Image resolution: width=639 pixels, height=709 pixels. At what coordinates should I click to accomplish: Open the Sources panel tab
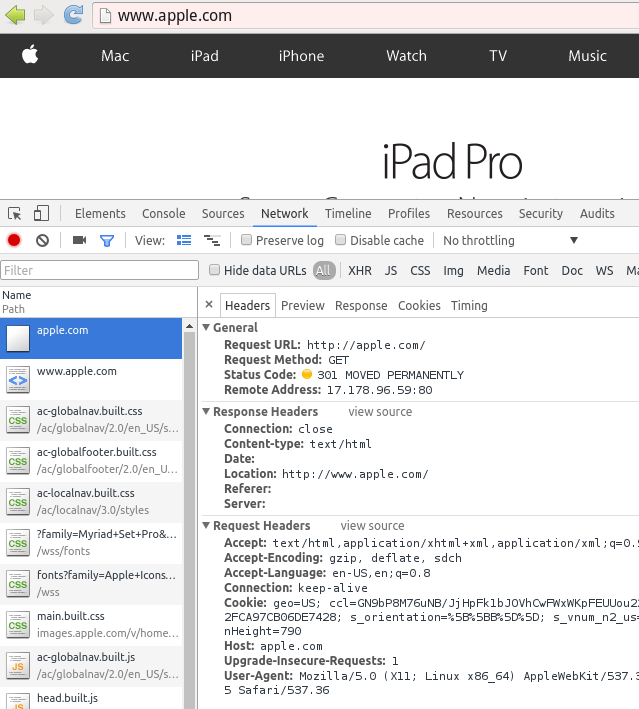[x=223, y=213]
